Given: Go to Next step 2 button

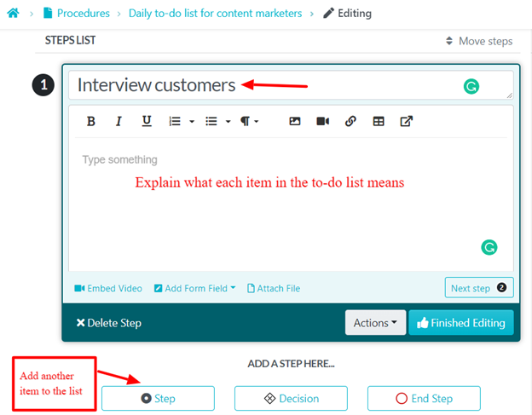Looking at the screenshot, I should click(x=479, y=287).
